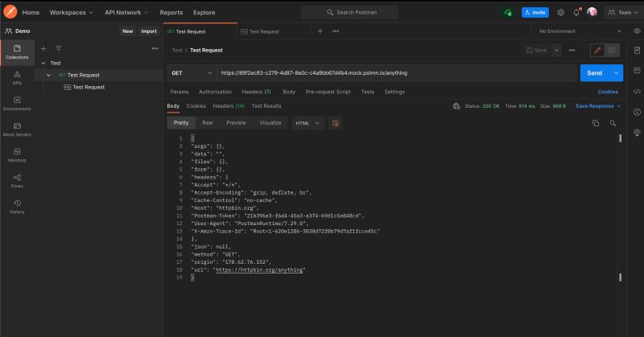644x337 pixels.
Task: Switch to the Authorization tab
Action: coord(215,92)
